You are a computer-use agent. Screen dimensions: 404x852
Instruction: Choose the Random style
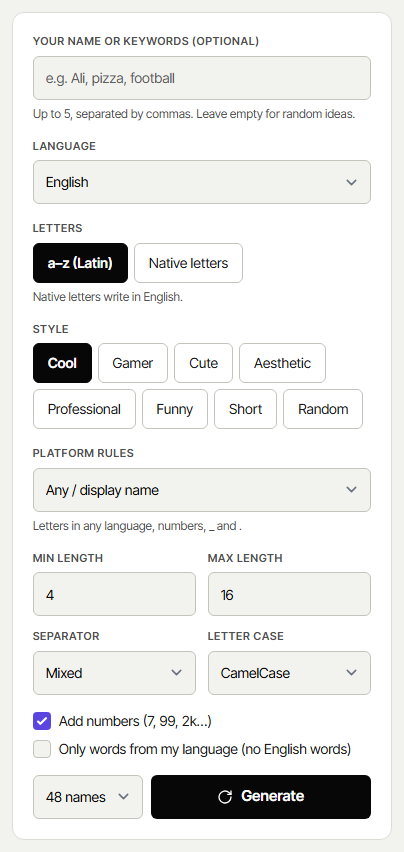[x=323, y=409]
